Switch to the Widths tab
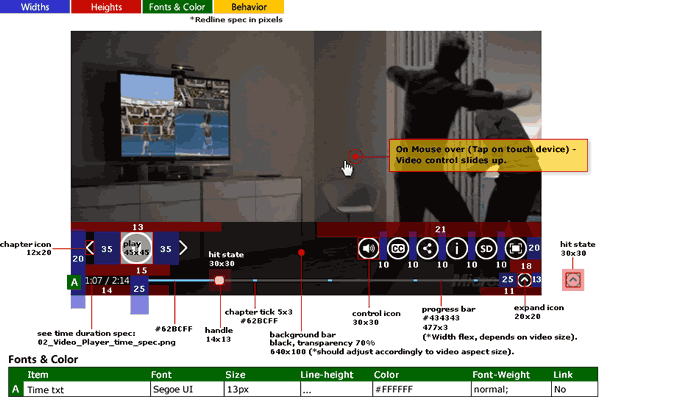The width and height of the screenshot is (680, 397). pyautogui.click(x=35, y=7)
